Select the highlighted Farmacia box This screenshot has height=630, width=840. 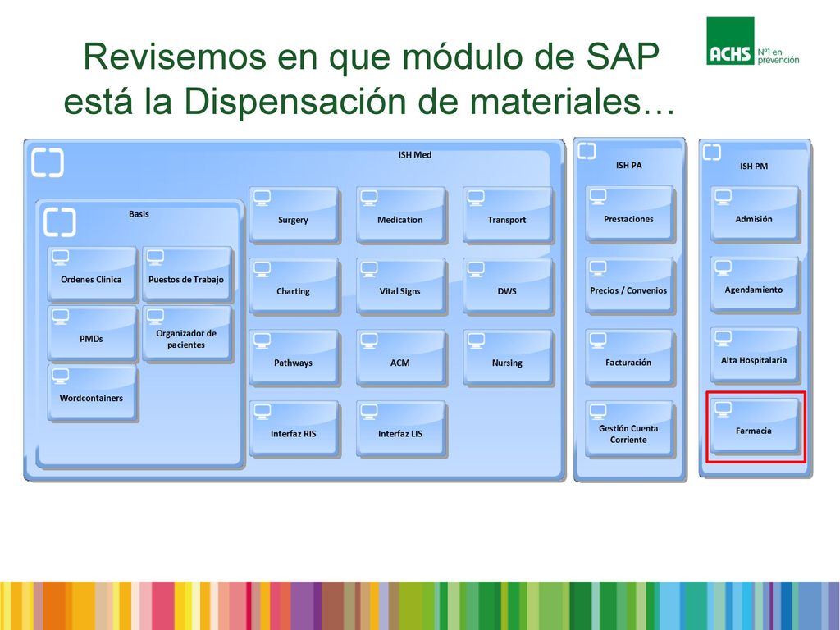coord(755,427)
